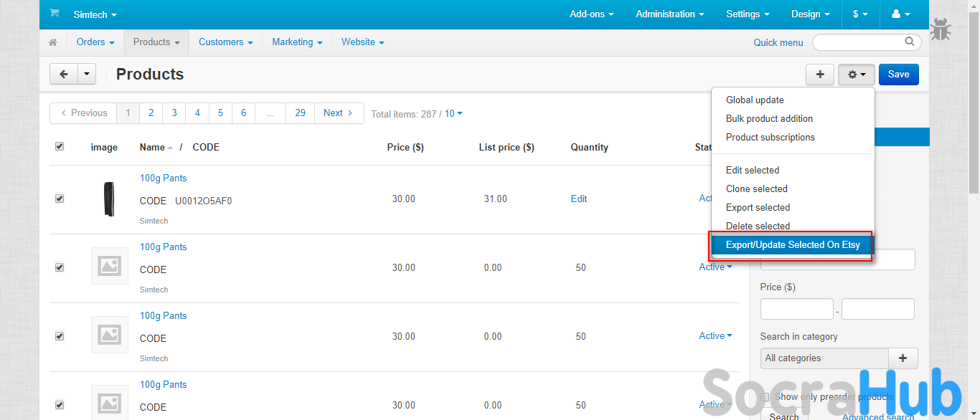
Task: Click the Quick menu search input field
Action: tap(859, 42)
